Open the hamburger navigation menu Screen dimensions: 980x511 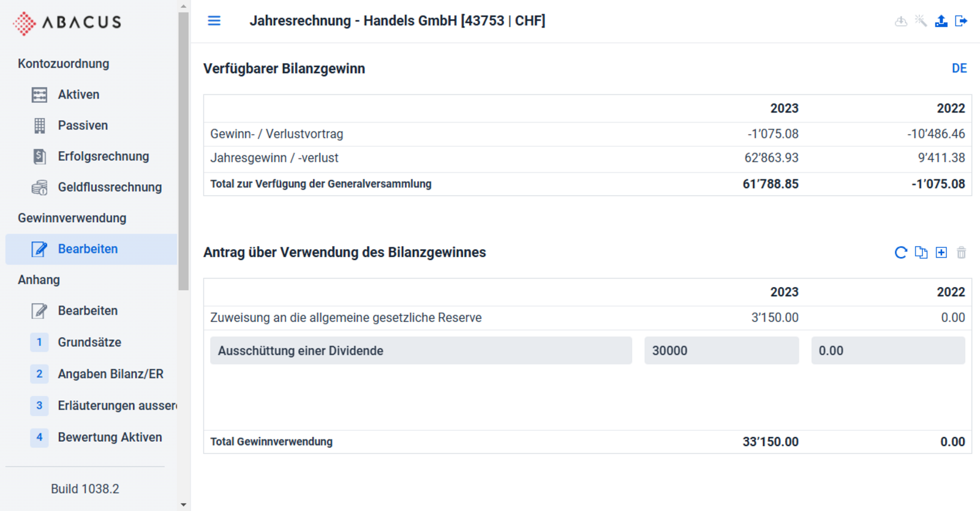point(214,21)
